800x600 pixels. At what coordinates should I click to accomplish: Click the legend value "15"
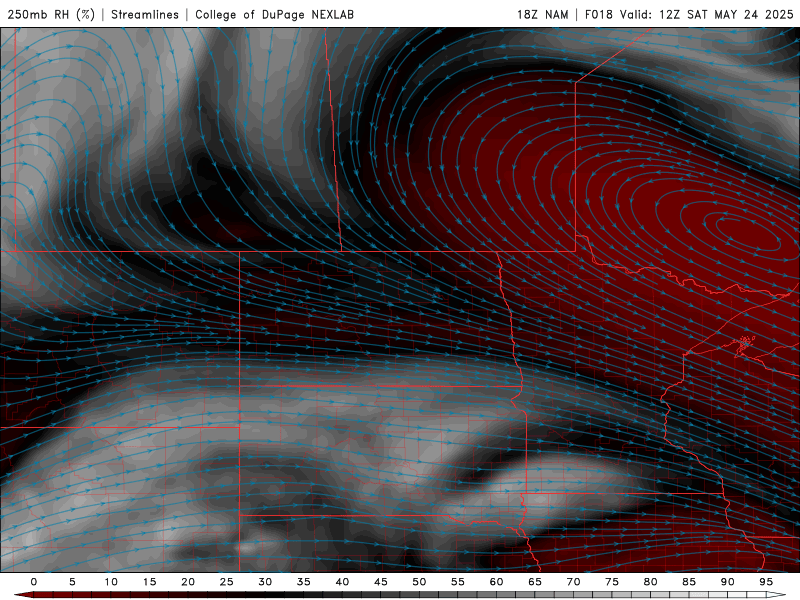click(x=149, y=582)
